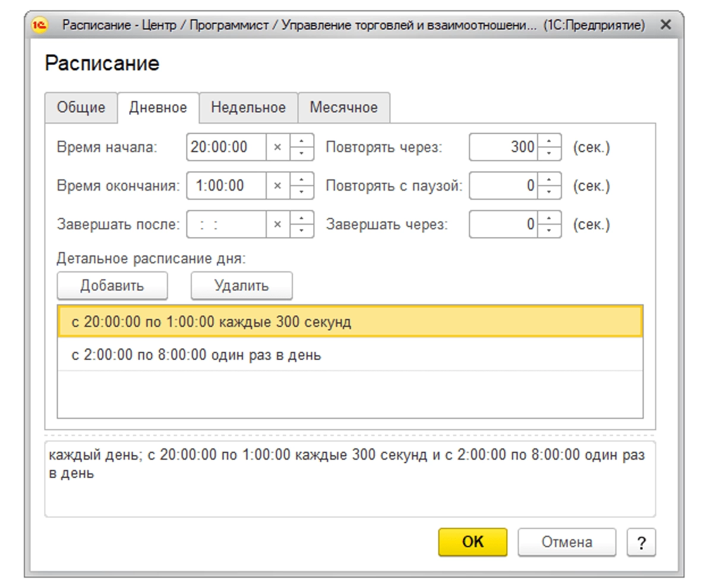Select the Дневное tab
Image resolution: width=713 pixels, height=588 pixels.
click(158, 108)
